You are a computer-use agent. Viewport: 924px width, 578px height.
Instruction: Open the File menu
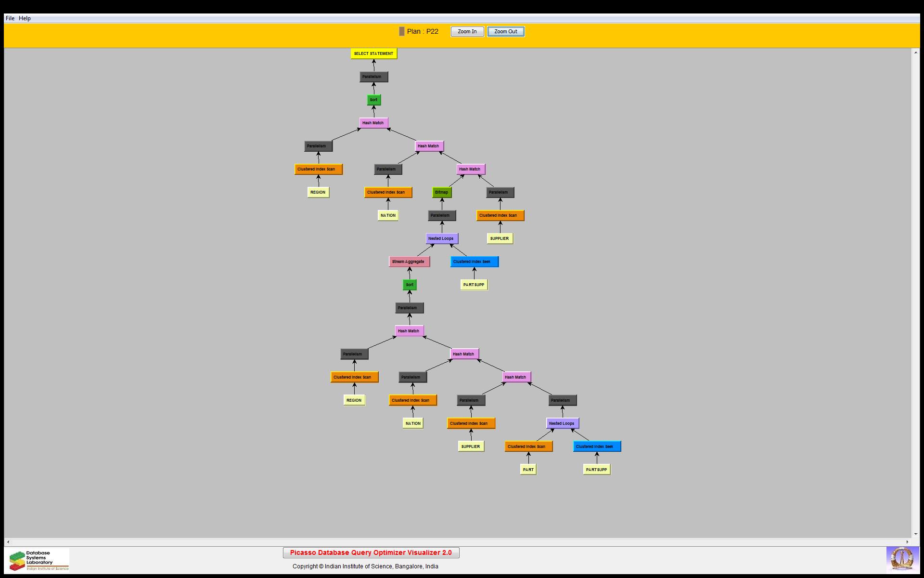pos(10,18)
